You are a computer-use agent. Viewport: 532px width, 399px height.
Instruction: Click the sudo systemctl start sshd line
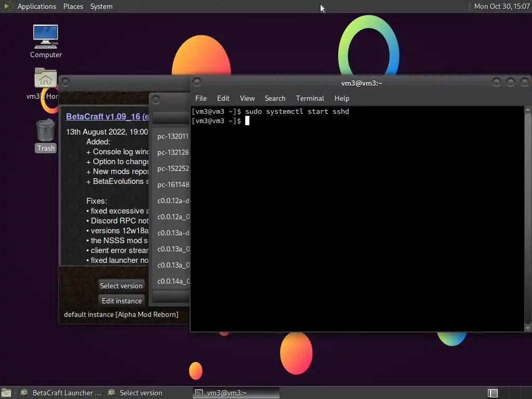point(270,111)
